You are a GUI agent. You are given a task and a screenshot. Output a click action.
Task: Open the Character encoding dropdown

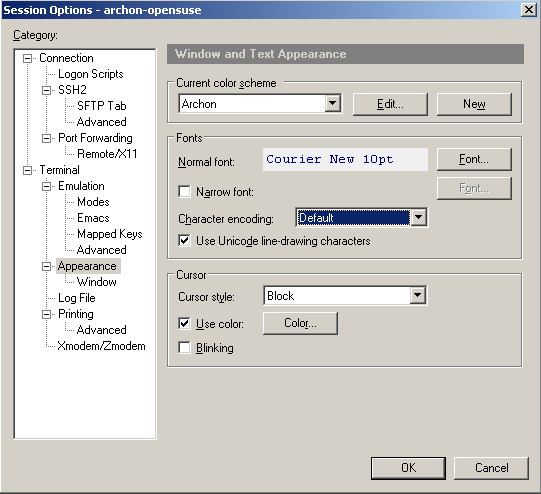point(419,217)
